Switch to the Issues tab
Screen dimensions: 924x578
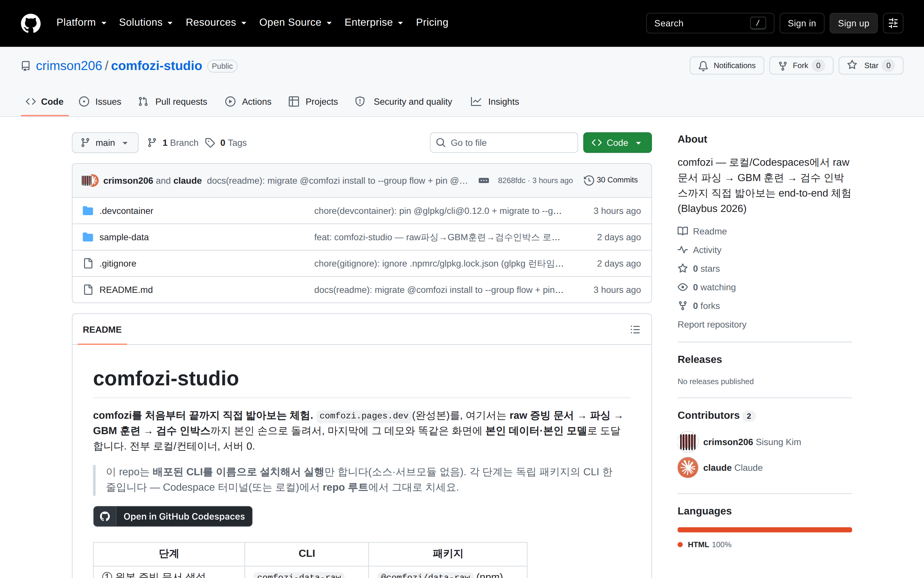pyautogui.click(x=100, y=102)
